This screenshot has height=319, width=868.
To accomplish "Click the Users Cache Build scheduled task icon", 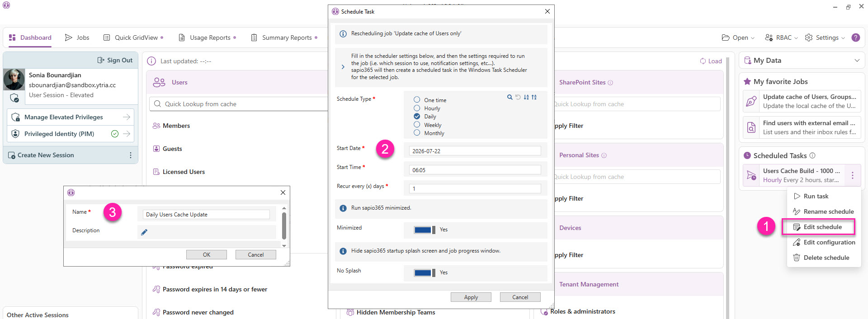I will tap(751, 175).
